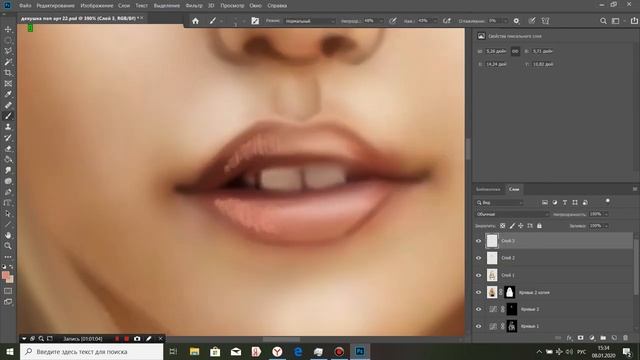This screenshot has height=360, width=640.
Task: Add a layer mask icon
Action: pos(581,338)
